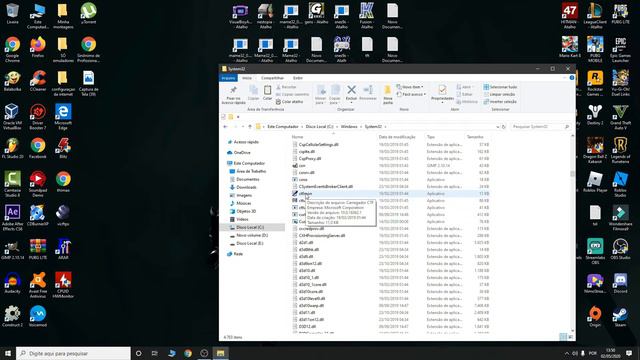640x360 pixels.
Task: Select the CSystemEventsBrokerClient.dll file
Action: pos(325,187)
